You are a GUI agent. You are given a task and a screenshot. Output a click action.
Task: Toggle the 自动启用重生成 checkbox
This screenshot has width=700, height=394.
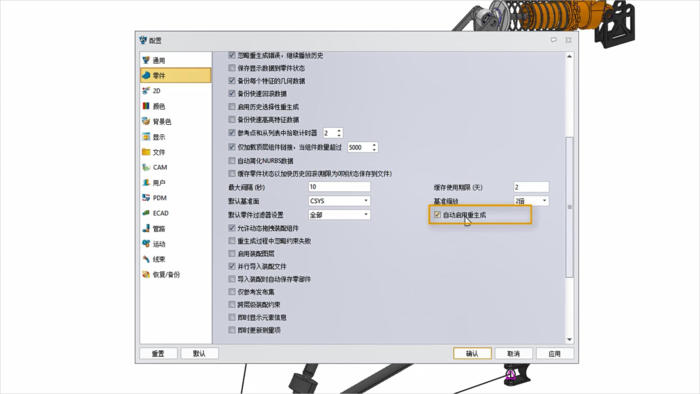(438, 215)
